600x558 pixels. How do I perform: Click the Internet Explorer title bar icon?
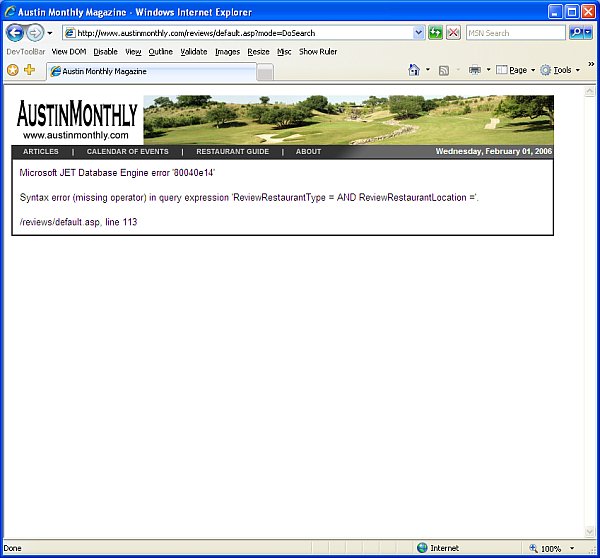(x=10, y=12)
